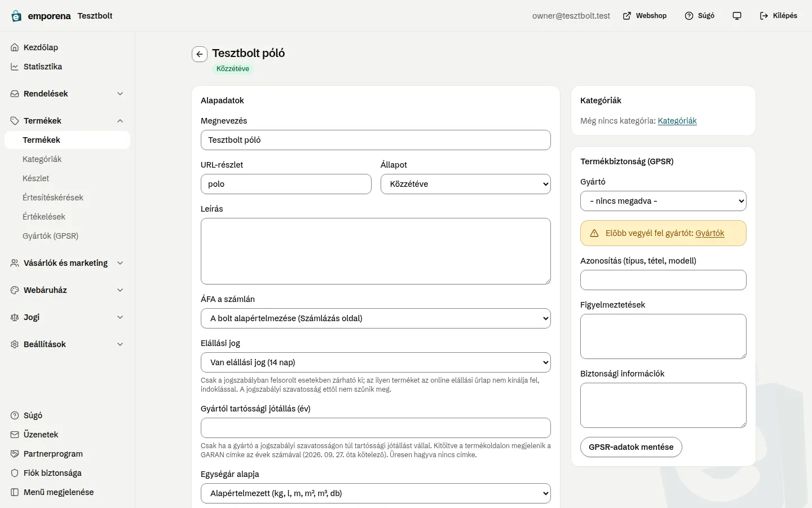Open Üzenetek envelope icon
Viewport: 812px width, 508px height.
pos(15,435)
